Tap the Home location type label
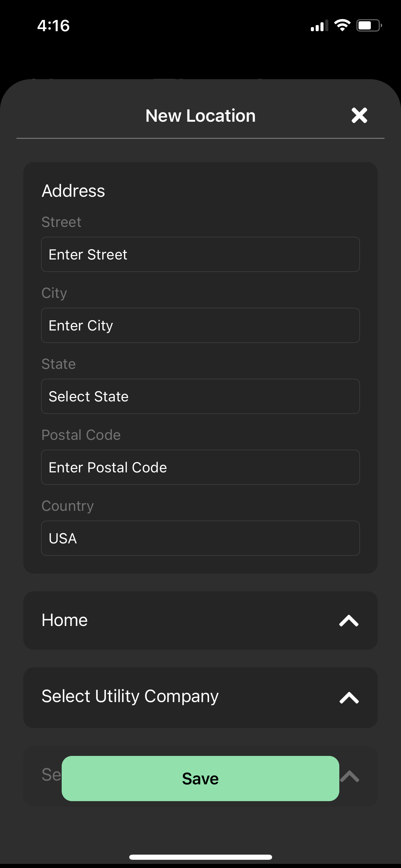This screenshot has height=868, width=401. pyautogui.click(x=65, y=620)
